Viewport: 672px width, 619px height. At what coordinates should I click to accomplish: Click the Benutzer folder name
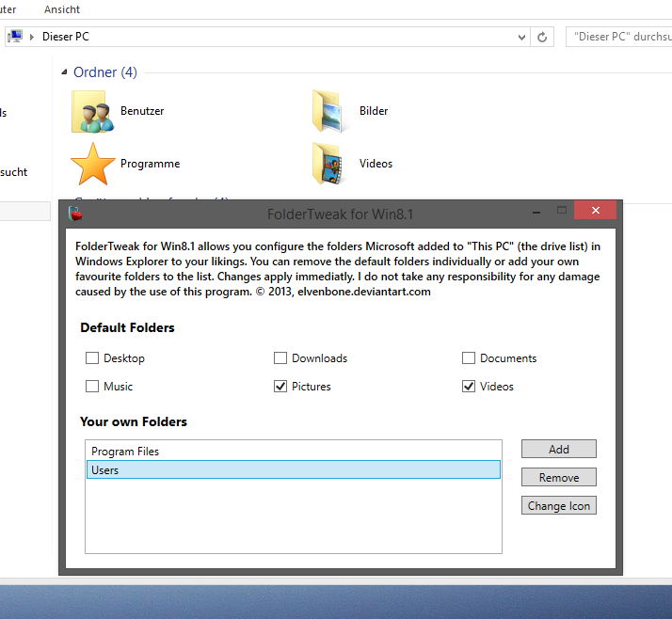(x=142, y=111)
